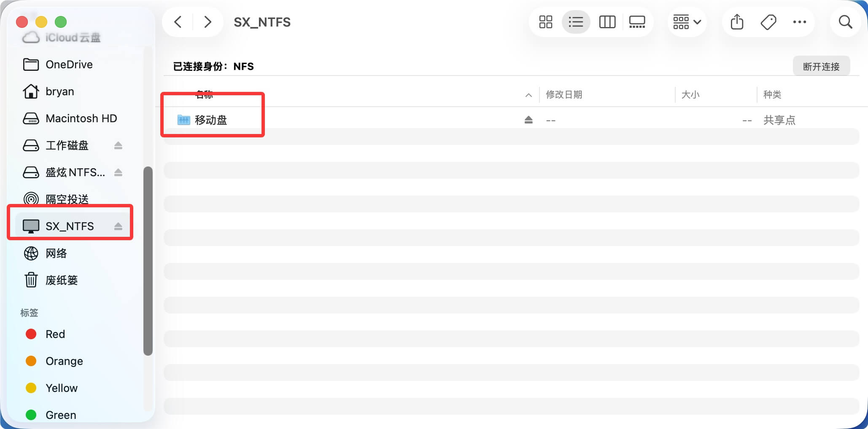Click the Tags icon in the toolbar
The image size is (868, 429).
tap(768, 22)
